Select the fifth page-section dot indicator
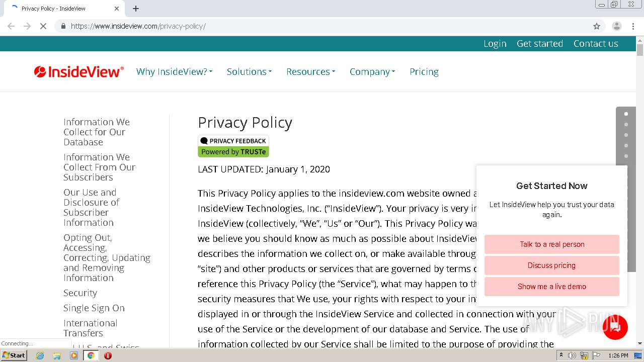The height and width of the screenshot is (362, 644). pos(626,156)
